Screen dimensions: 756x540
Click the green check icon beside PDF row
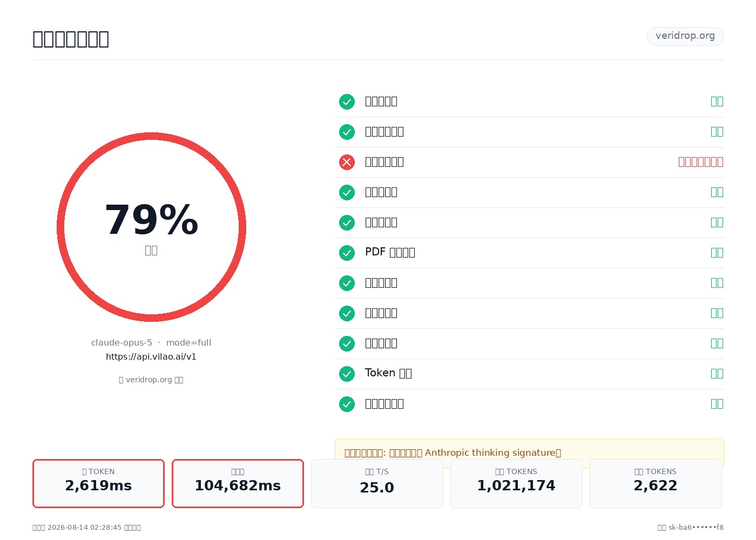[347, 253]
